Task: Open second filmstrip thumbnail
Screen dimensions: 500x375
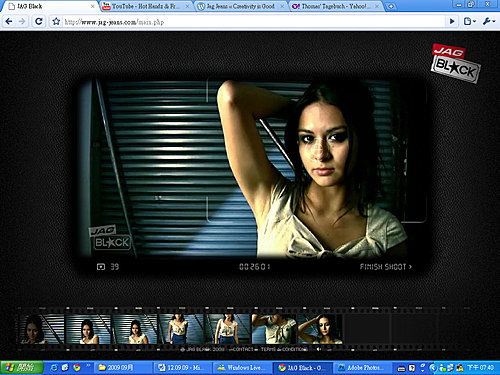Action: [88, 329]
